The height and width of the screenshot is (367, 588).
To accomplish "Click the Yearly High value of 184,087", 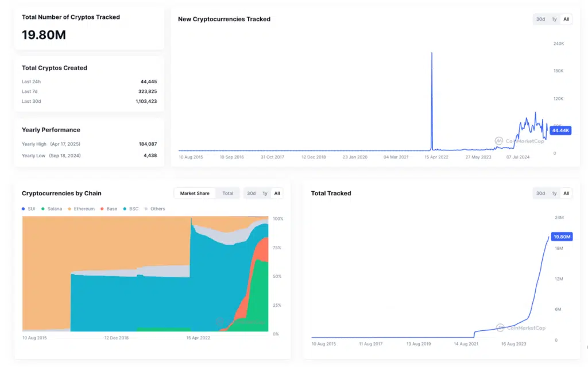I will (x=148, y=144).
